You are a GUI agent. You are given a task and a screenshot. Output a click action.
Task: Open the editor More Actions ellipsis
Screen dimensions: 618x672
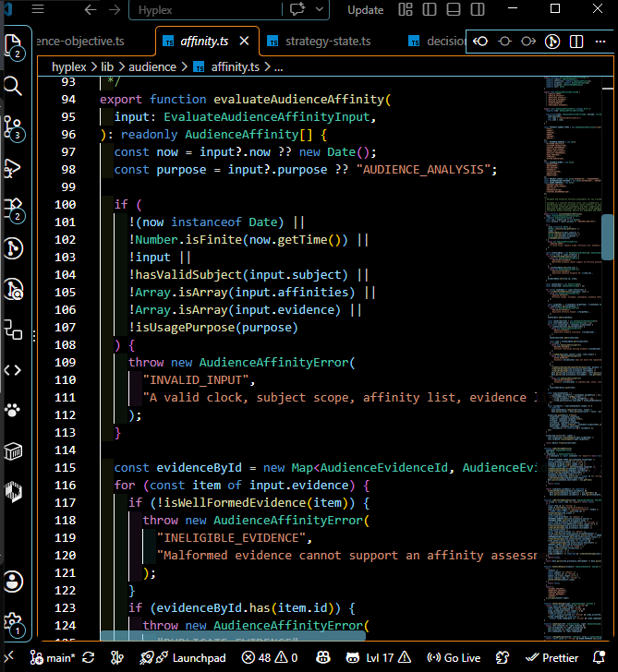point(600,42)
